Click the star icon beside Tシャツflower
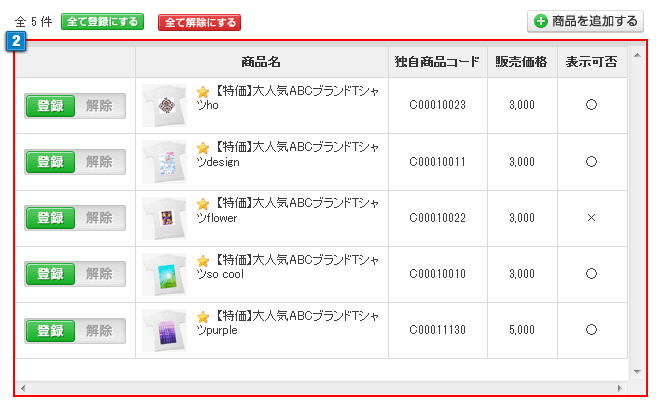Viewport: 659px width, 414px height. click(202, 203)
